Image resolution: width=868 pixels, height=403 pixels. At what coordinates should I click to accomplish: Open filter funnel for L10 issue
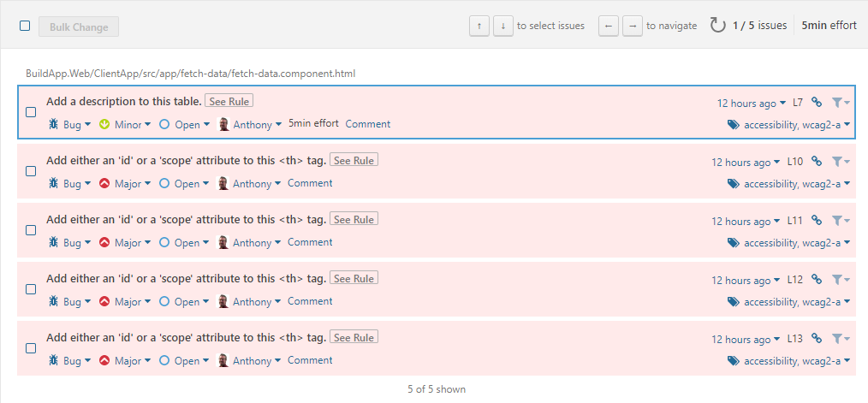pyautogui.click(x=841, y=161)
